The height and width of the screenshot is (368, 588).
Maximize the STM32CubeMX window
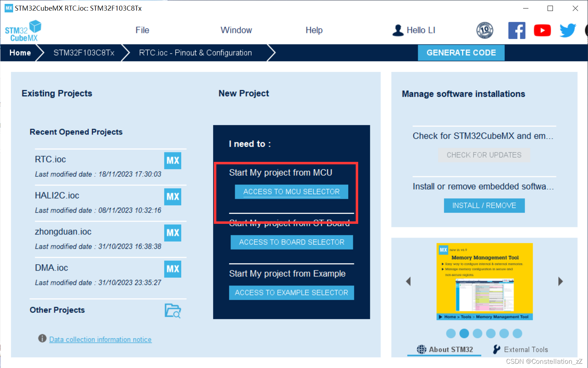(x=550, y=8)
